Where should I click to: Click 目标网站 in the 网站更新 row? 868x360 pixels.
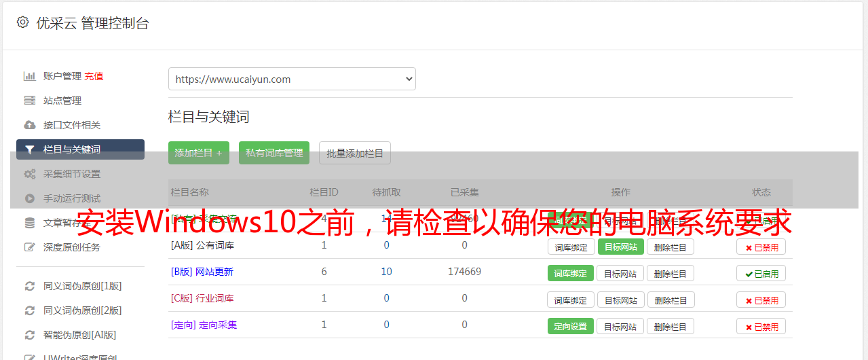pos(621,273)
